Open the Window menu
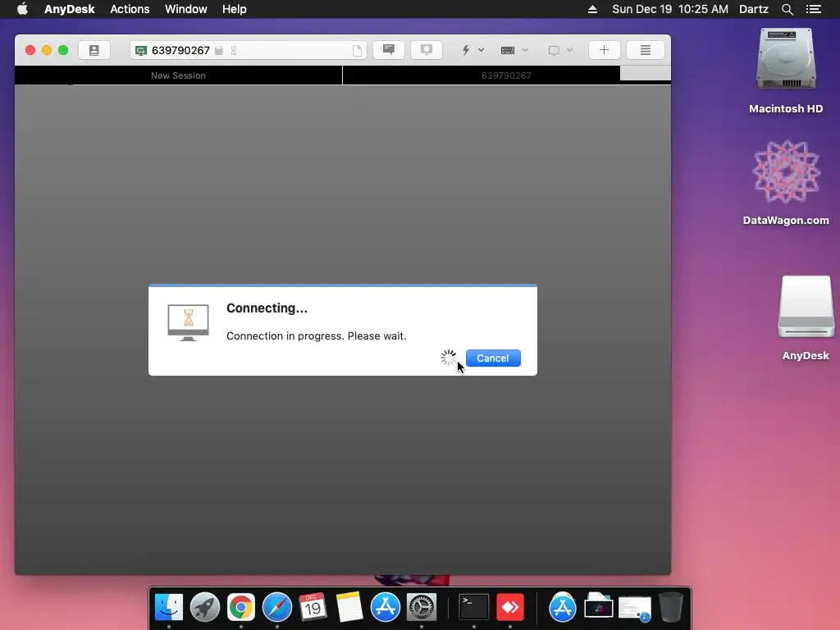The height and width of the screenshot is (630, 840). [x=186, y=9]
